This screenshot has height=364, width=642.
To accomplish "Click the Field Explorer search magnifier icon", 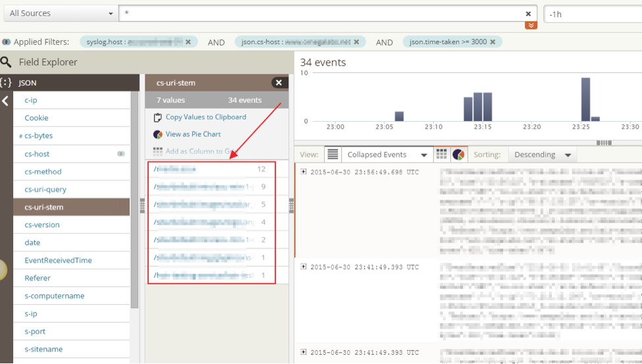I will [6, 63].
